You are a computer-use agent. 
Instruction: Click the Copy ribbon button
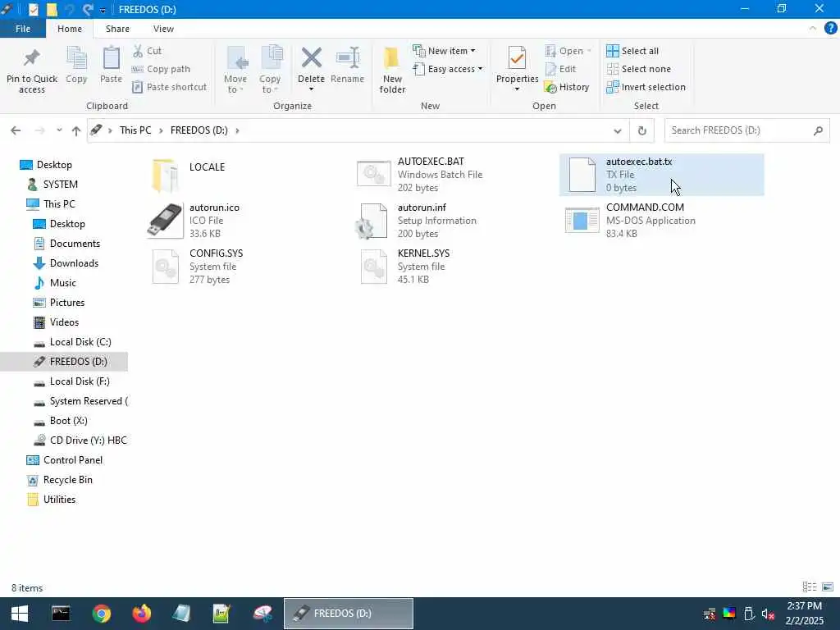76,66
